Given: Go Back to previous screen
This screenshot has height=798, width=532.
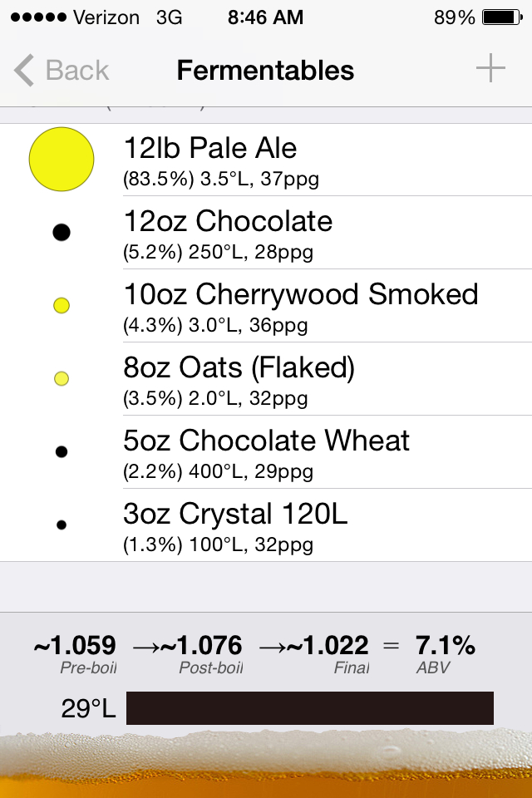Looking at the screenshot, I should tap(61, 70).
